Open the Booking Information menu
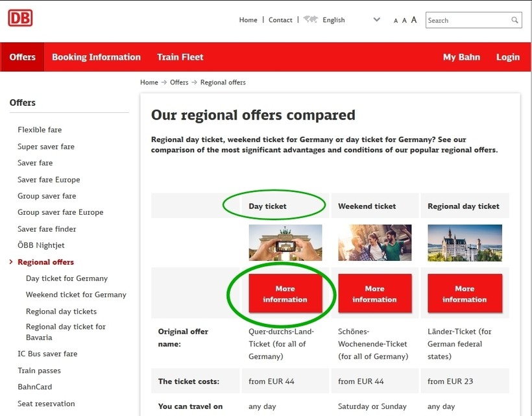This screenshot has width=532, height=416. pyautogui.click(x=96, y=57)
